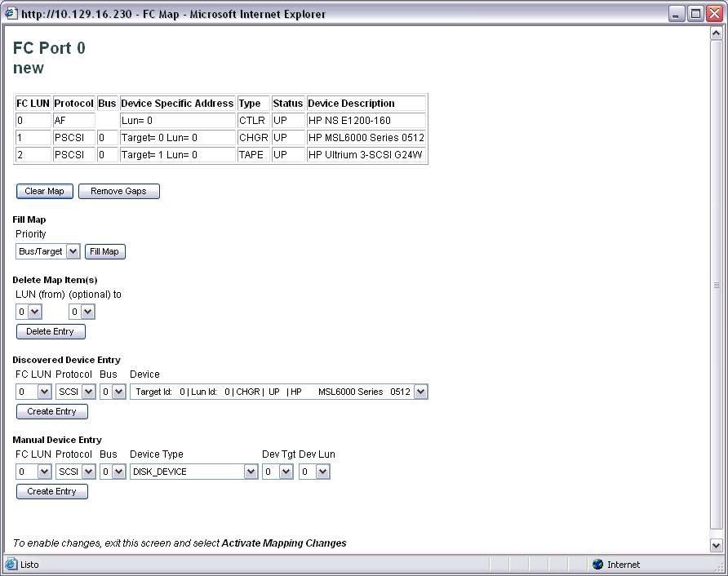The width and height of the screenshot is (728, 576).
Task: Open the Dev Tgt dropdown
Action: 277,472
